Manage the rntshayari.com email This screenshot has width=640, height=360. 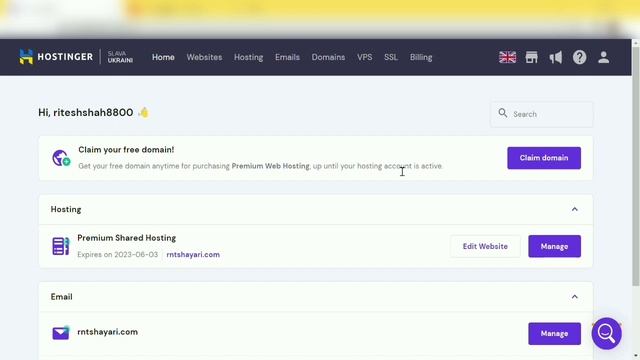tap(554, 333)
